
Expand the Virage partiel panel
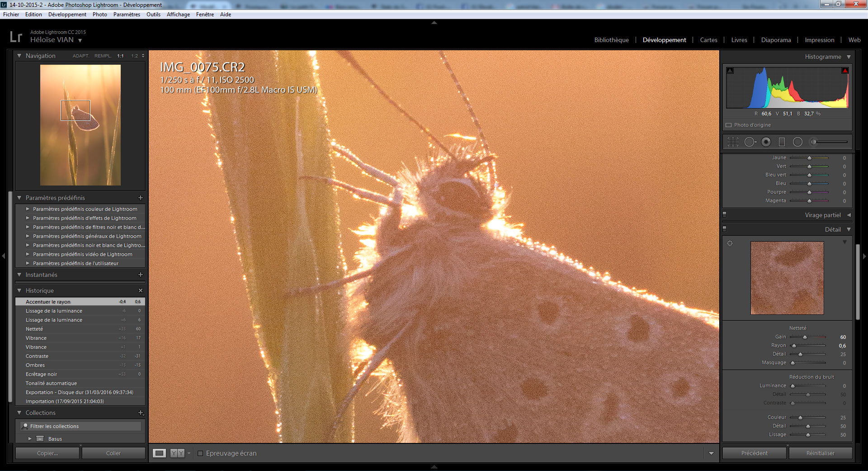(x=849, y=215)
